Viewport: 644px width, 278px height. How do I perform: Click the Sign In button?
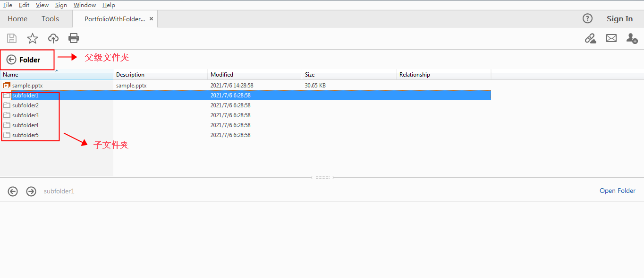pos(619,19)
